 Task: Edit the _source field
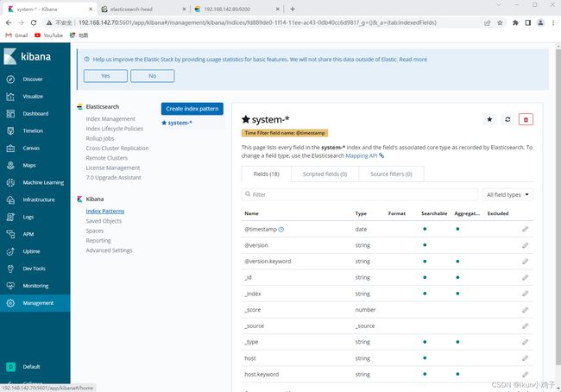point(525,326)
